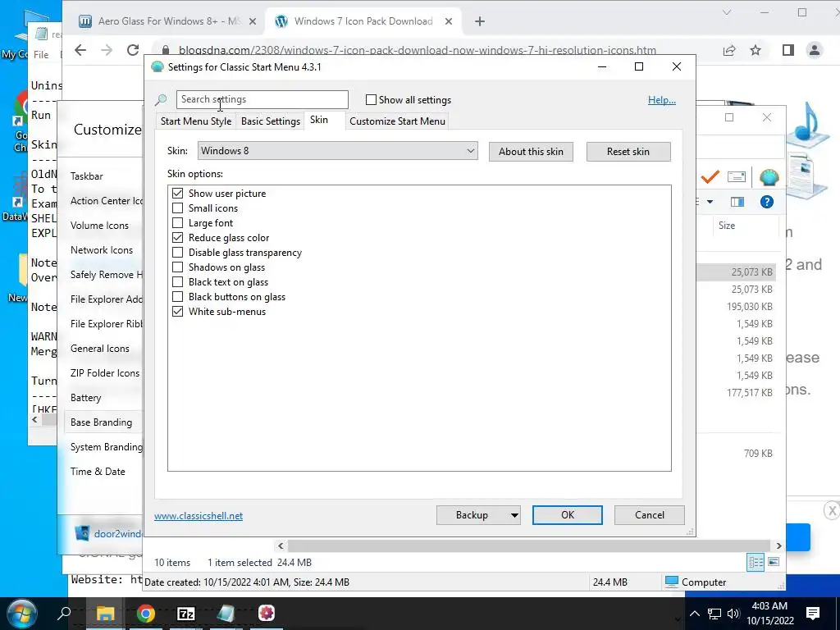
Task: Open Chrome side panel icon
Action: [x=788, y=50]
